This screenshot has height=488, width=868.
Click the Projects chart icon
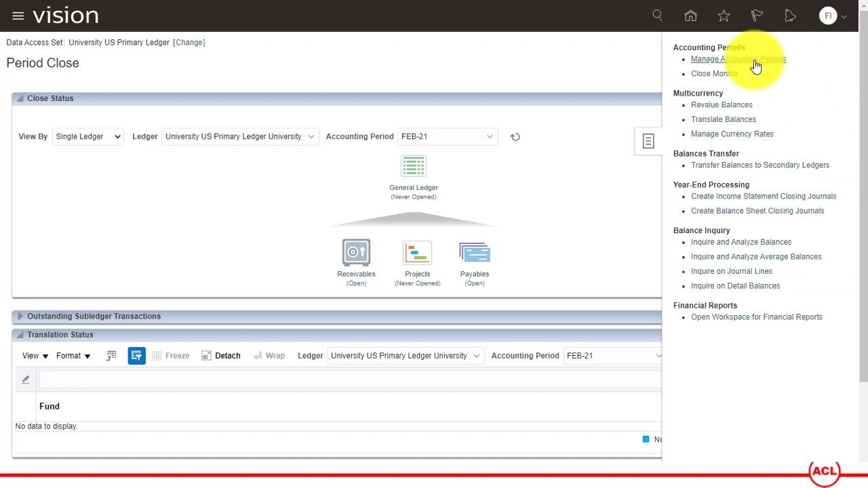pyautogui.click(x=417, y=253)
